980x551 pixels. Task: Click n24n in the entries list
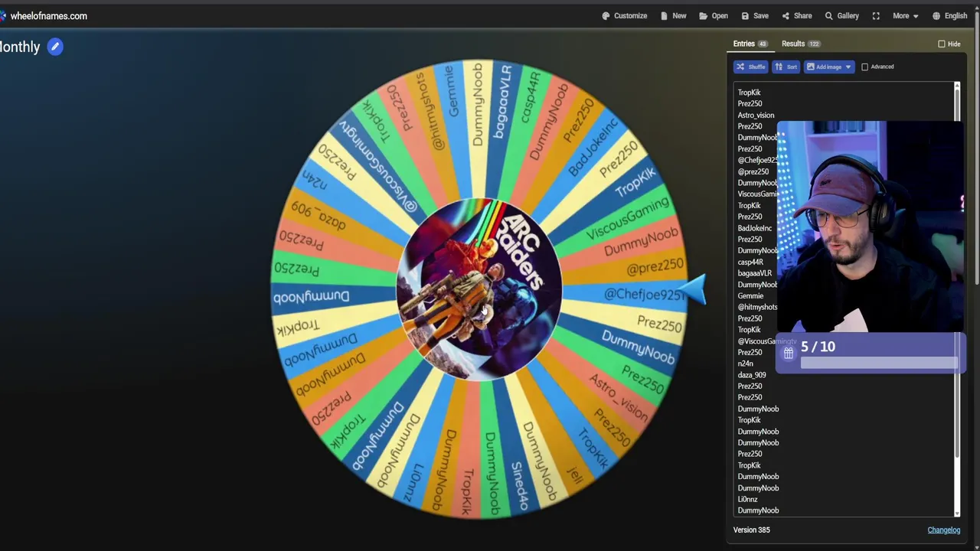click(x=745, y=364)
